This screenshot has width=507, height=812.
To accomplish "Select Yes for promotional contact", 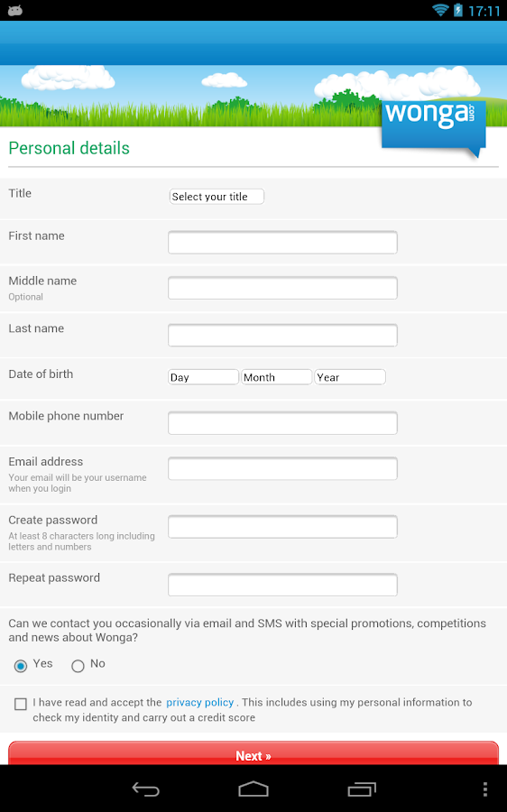I will 21,666.
